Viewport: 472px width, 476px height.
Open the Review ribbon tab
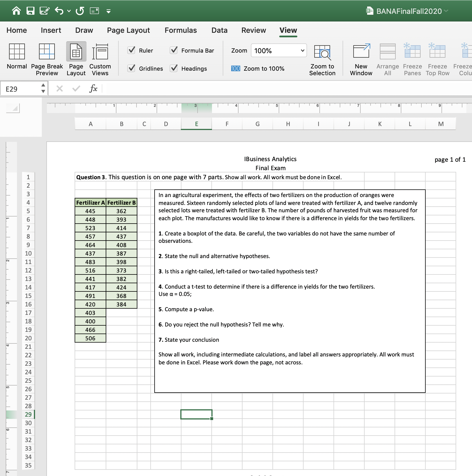pyautogui.click(x=253, y=30)
